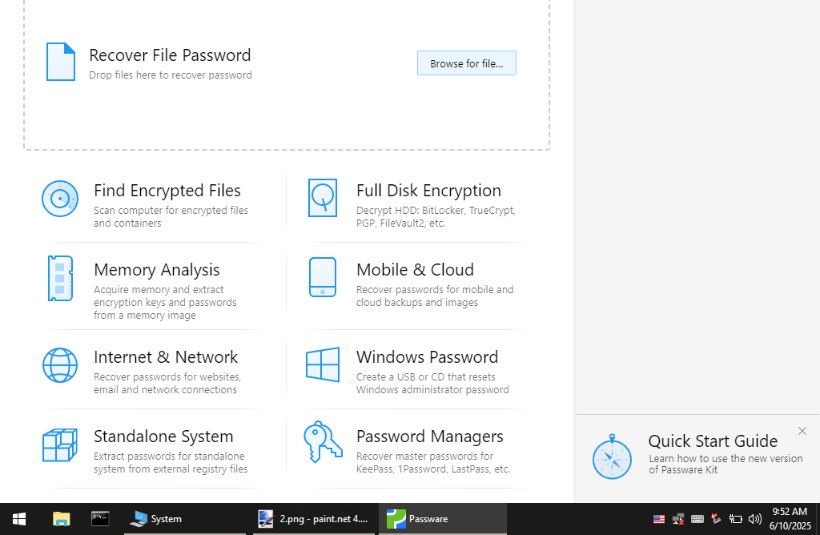The height and width of the screenshot is (535, 820).
Task: Click the Memory Analysis RAM chip icon
Action: pyautogui.click(x=60, y=278)
